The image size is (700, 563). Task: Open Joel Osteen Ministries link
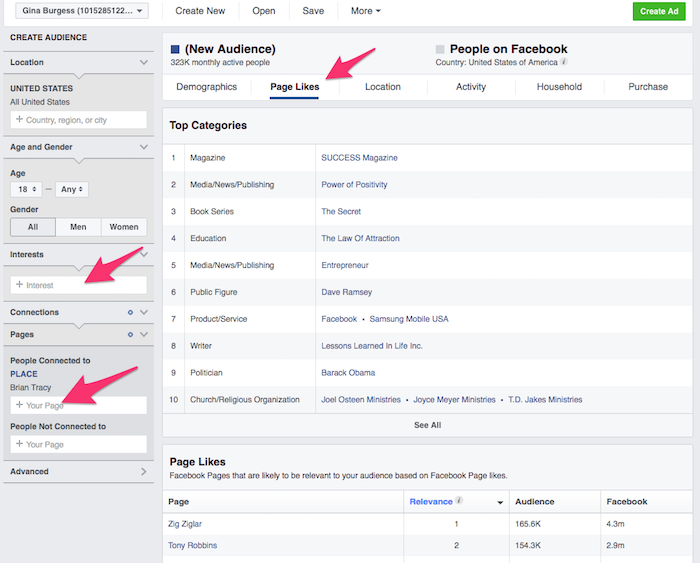(361, 400)
